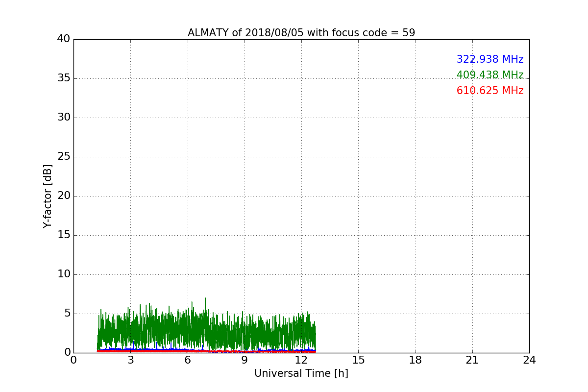Click y-axis tick label '40'
Image resolution: width=588 pixels, height=392 pixels.
(64, 39)
